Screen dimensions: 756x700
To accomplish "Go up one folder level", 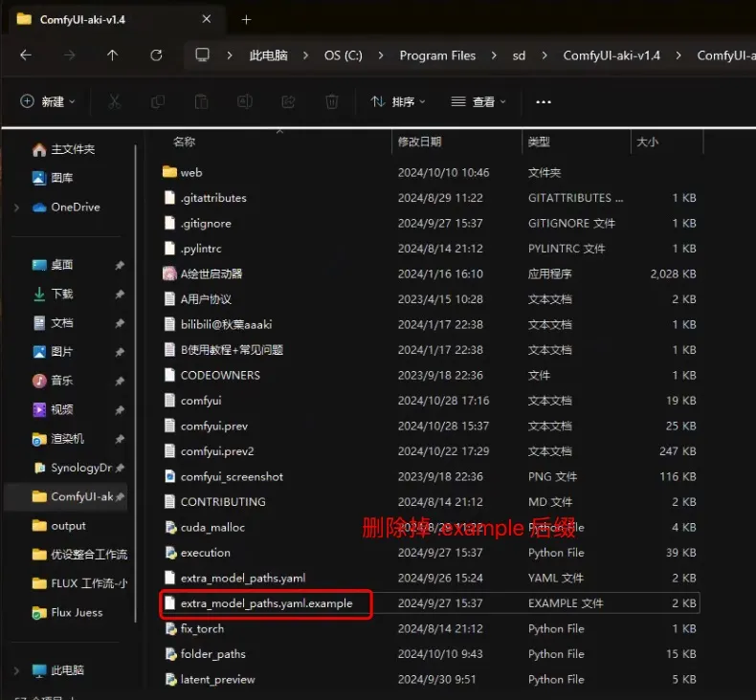I will [112, 55].
